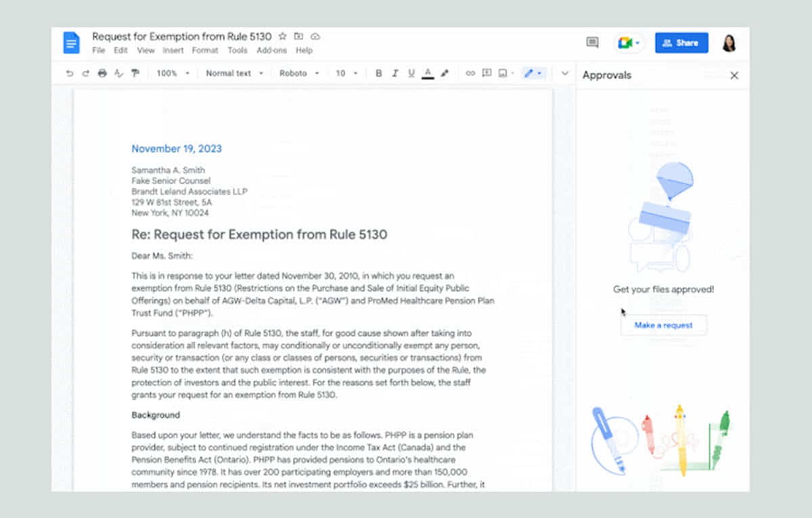Viewport: 812px width, 518px height.
Task: Click the Get your files approved text
Action: click(663, 289)
